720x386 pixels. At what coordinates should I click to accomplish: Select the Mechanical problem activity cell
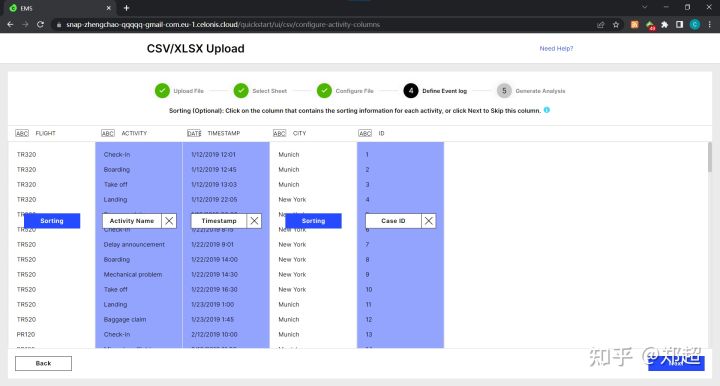coord(133,274)
